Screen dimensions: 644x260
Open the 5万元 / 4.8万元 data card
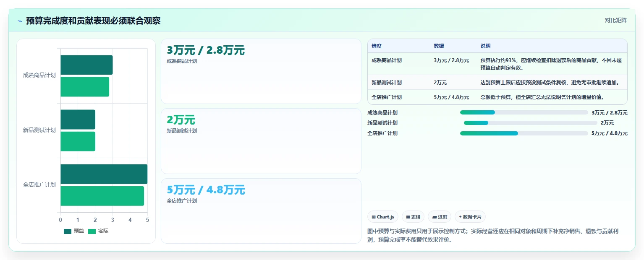point(261,211)
